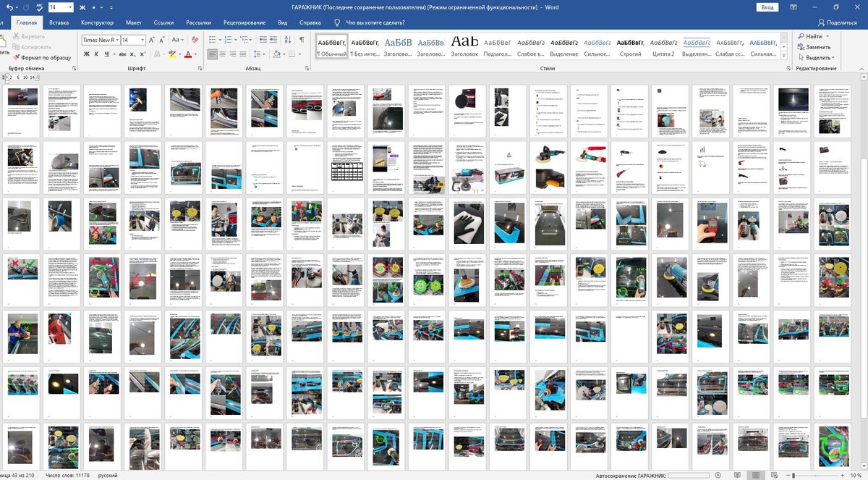
Task: Open the Конструктор ribbon tab
Action: [97, 22]
